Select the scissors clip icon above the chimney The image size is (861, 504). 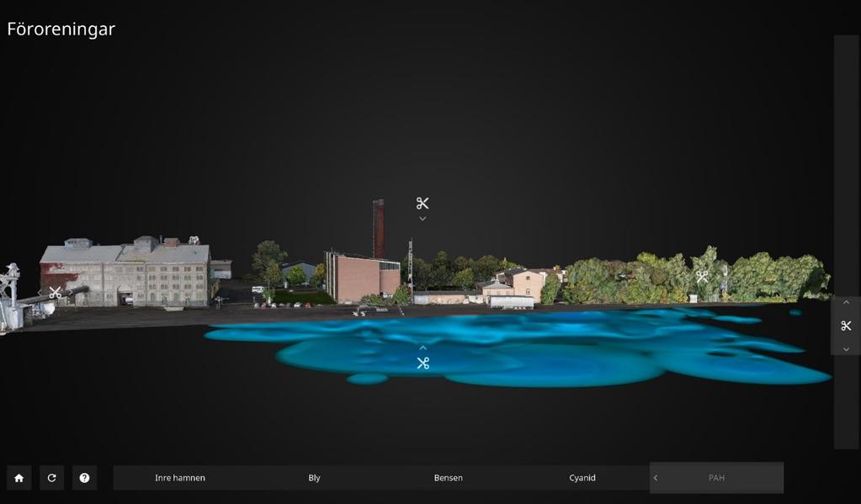(x=423, y=204)
